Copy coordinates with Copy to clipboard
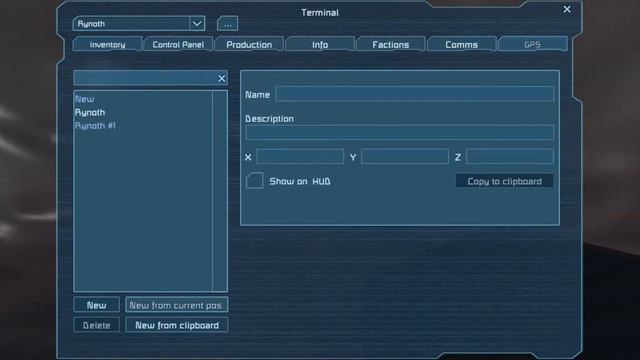This screenshot has width=640, height=360. 504,181
